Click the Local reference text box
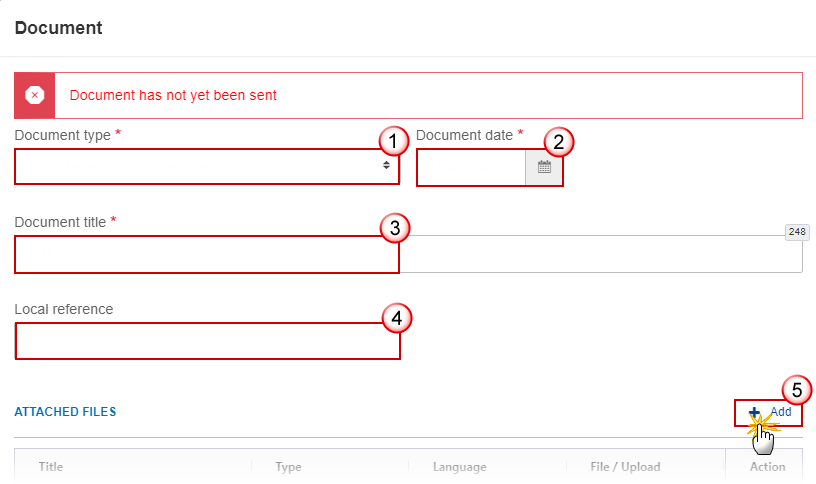 [x=208, y=341]
